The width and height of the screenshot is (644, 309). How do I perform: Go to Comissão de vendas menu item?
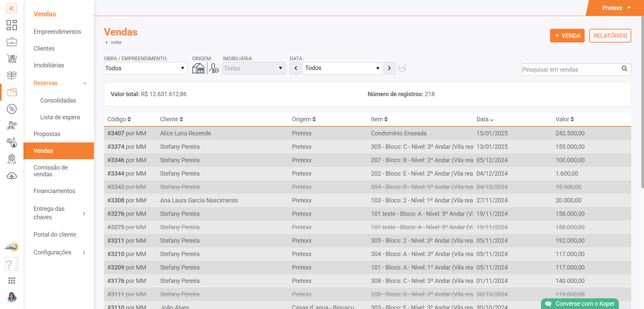[x=51, y=171]
